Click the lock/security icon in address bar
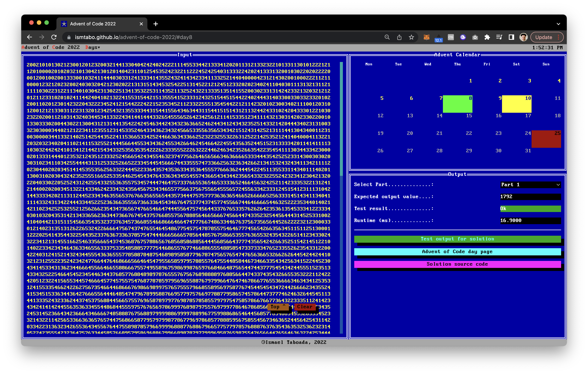 tap(70, 37)
